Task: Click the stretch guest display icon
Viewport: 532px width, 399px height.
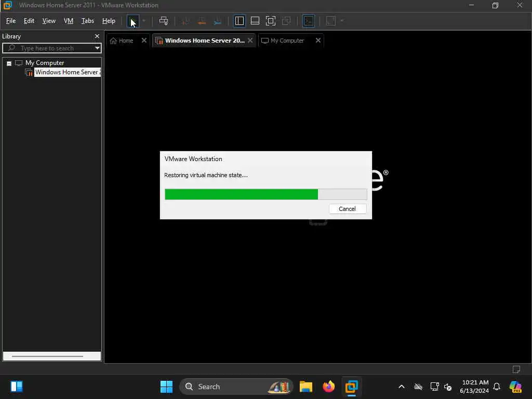Action: tap(331, 21)
